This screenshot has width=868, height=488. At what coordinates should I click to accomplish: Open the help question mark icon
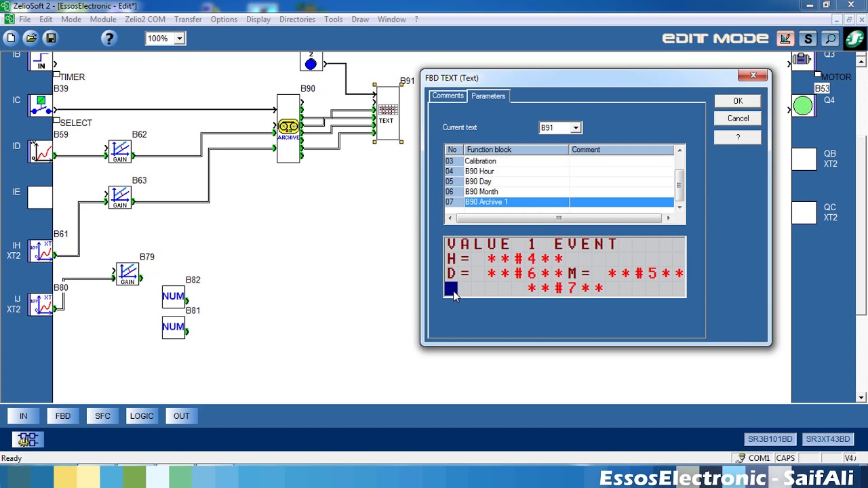(108, 39)
